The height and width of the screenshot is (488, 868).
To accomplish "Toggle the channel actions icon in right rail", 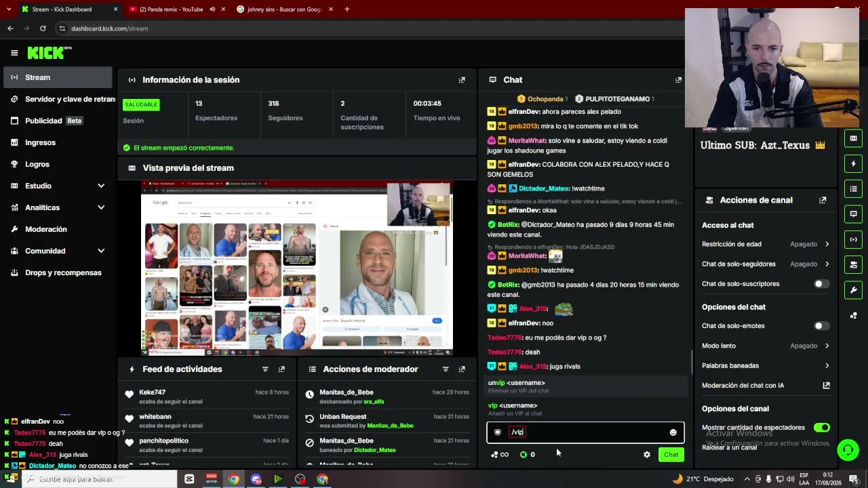I will click(853, 264).
